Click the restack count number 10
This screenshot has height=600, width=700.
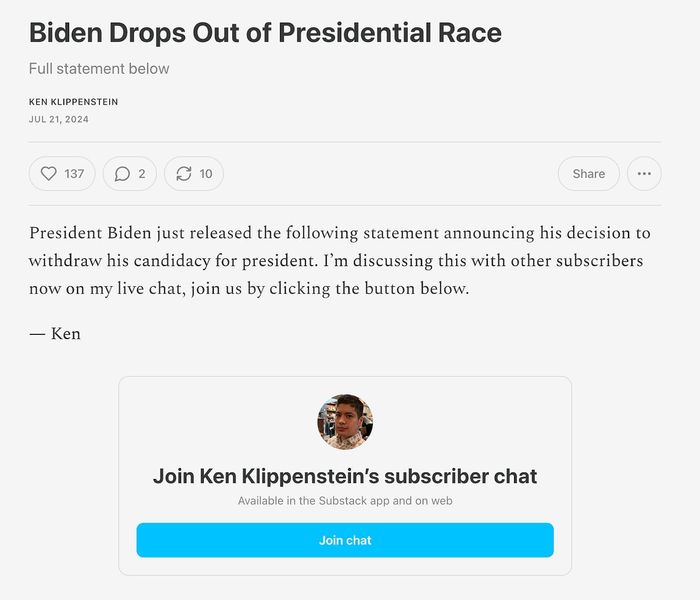click(x=206, y=174)
